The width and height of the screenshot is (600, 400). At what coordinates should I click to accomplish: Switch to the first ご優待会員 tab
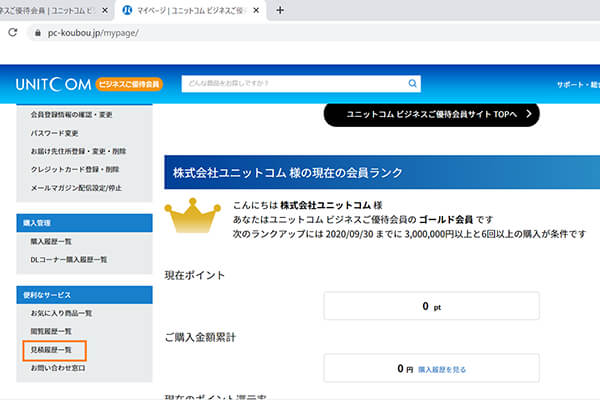coord(54,10)
